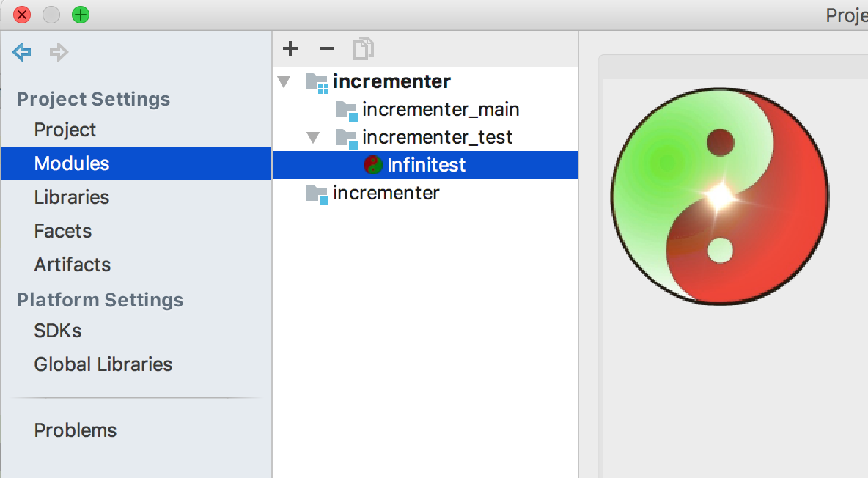The image size is (868, 478).
Task: Select the incrementer_main module
Action: 441,110
